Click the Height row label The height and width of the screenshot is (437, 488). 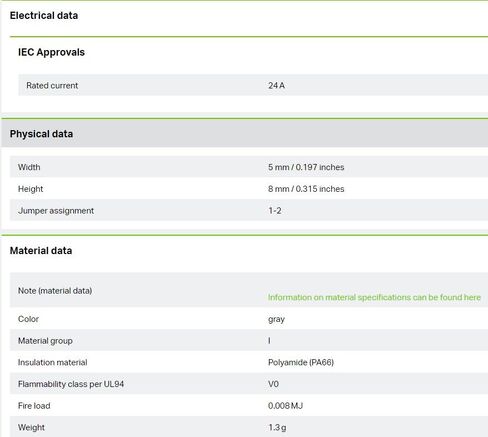pyautogui.click(x=30, y=189)
